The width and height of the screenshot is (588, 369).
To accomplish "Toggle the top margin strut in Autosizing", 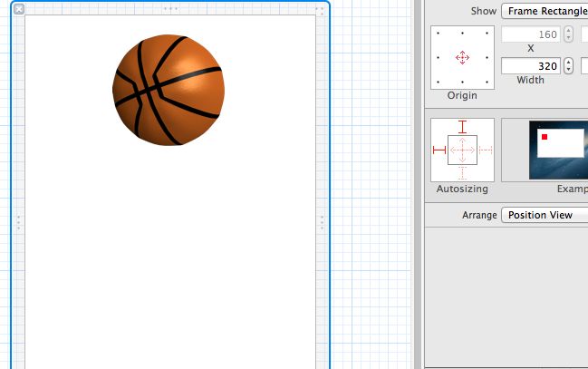I will (462, 127).
